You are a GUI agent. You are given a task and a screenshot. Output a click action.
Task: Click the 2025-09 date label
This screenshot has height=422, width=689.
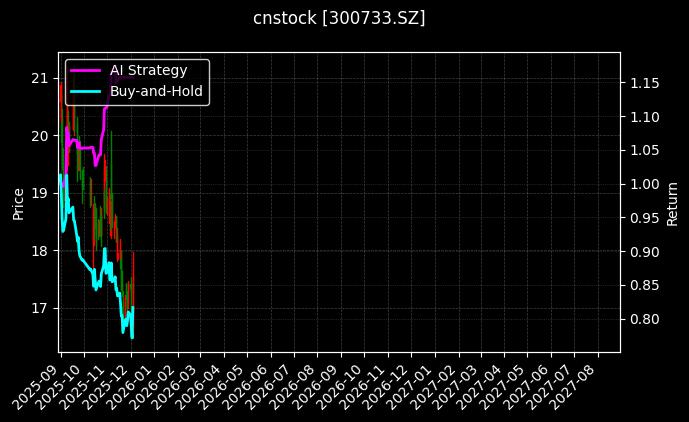(x=35, y=388)
